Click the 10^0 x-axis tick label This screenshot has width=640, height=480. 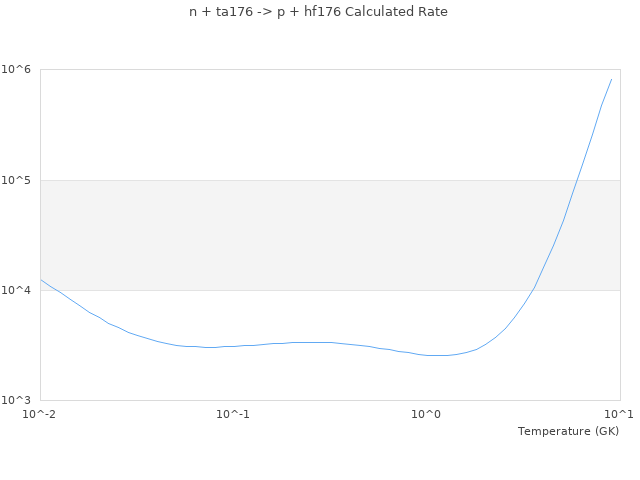pos(427,414)
